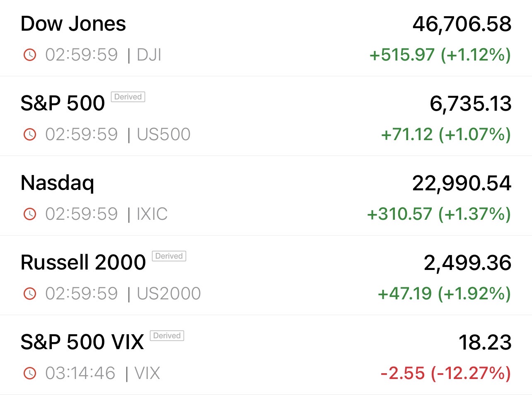Viewport: 532px width, 396px height.
Task: Tap the Derived badge beside S&P 500 VIX
Action: (x=167, y=335)
